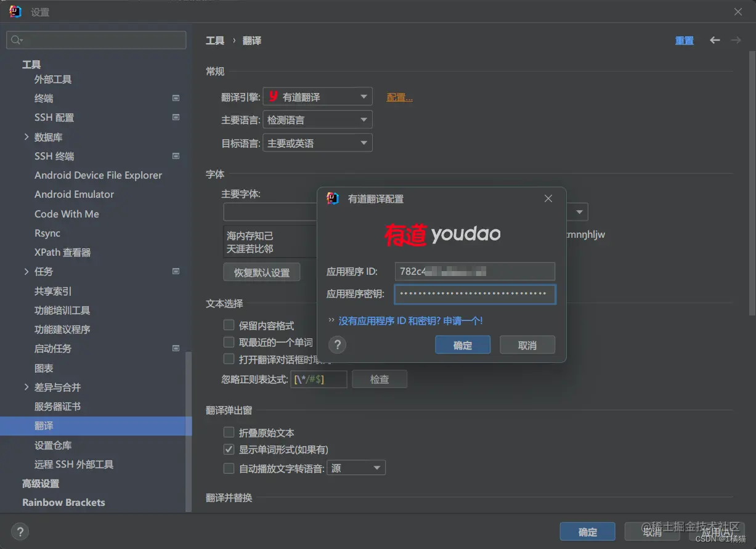Uncheck 显示单词形式(如果有)
The height and width of the screenshot is (549, 756).
(x=229, y=449)
